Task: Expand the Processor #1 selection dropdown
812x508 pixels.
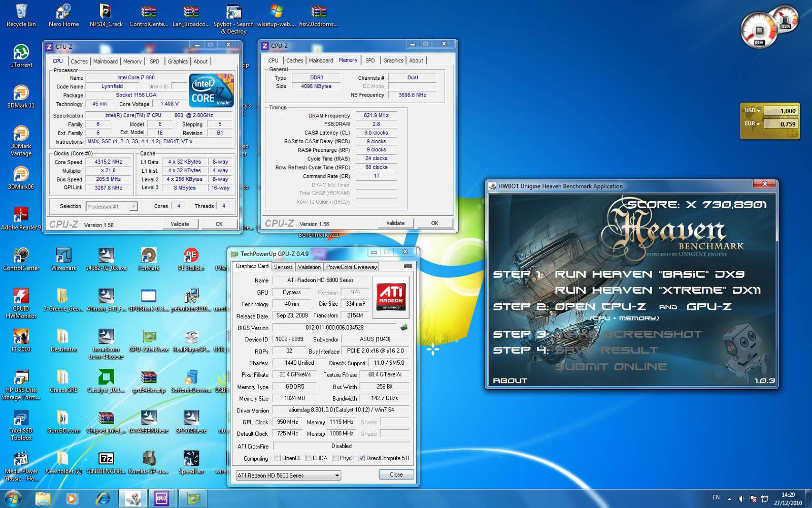Action: pos(133,206)
